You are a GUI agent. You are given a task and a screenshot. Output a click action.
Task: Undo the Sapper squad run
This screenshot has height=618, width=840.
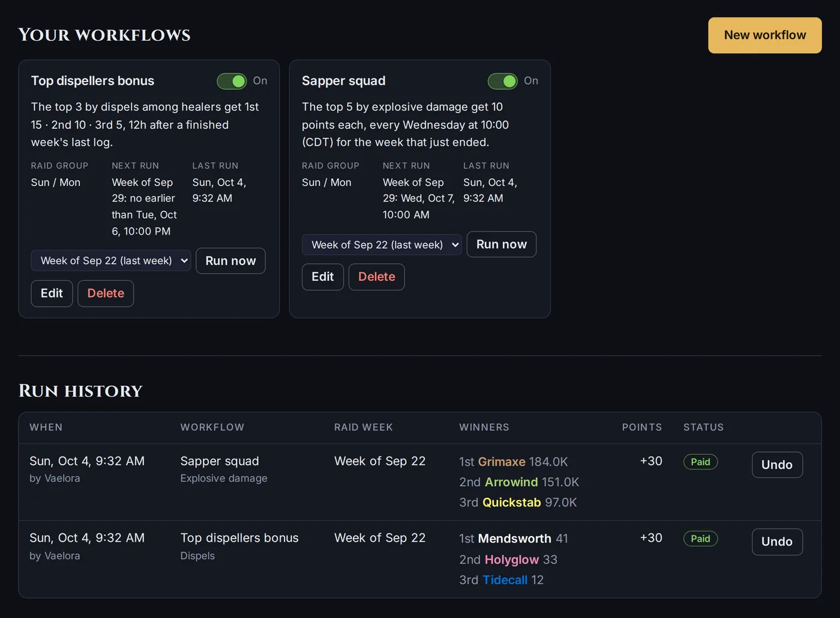pyautogui.click(x=777, y=465)
